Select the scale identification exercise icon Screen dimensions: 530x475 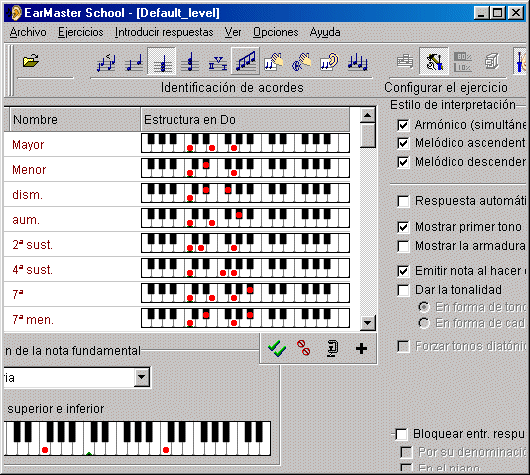245,61
